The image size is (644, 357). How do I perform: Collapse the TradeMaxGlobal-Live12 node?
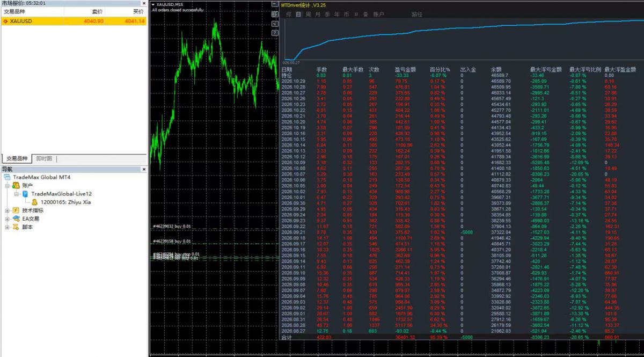pos(16,194)
